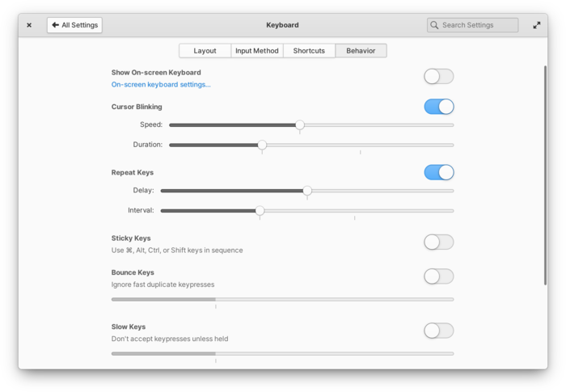Open On-screen keyboard settings link
Viewport: 566px width, 392px height.
pyautogui.click(x=161, y=84)
